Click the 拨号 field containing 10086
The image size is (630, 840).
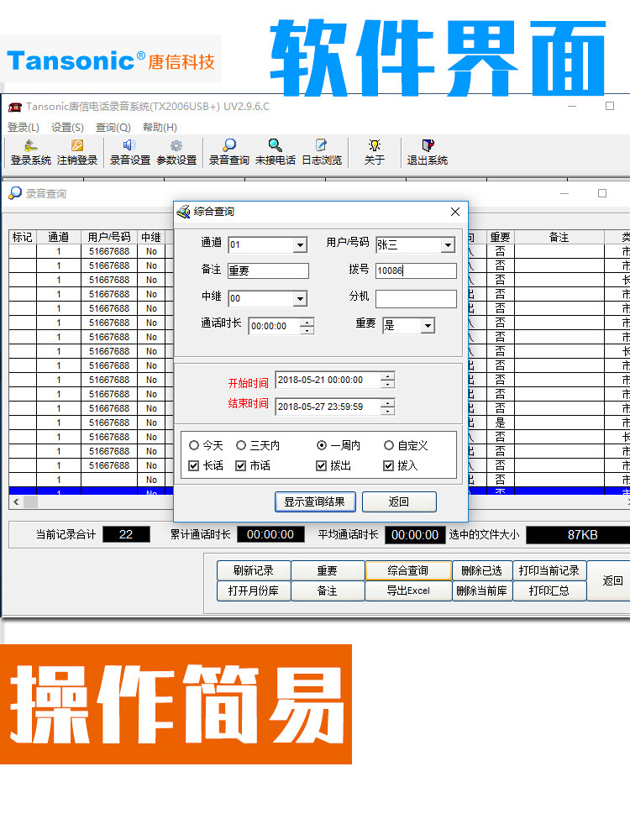[417, 270]
